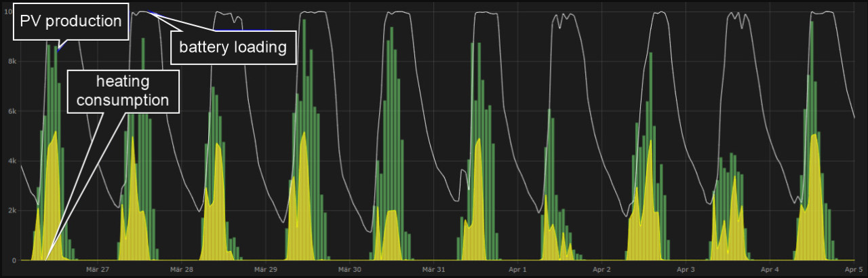Click the "PV production" annotation label
This screenshot has width=868, height=278.
[x=70, y=22]
